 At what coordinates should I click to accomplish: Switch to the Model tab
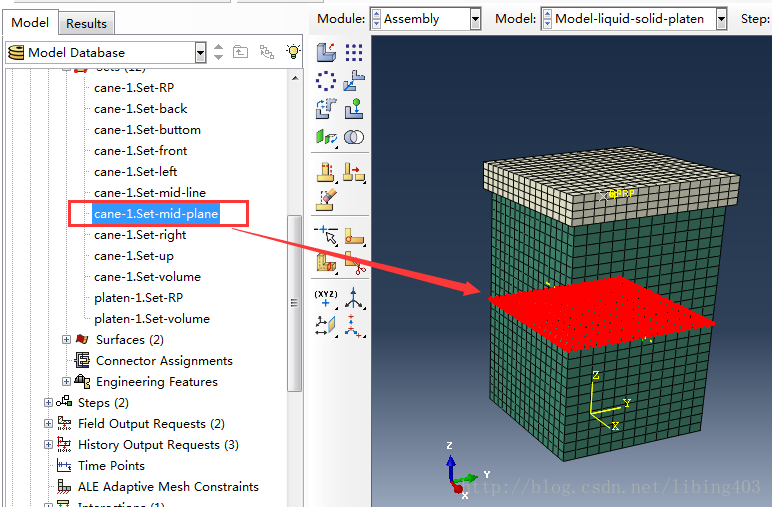click(x=30, y=23)
